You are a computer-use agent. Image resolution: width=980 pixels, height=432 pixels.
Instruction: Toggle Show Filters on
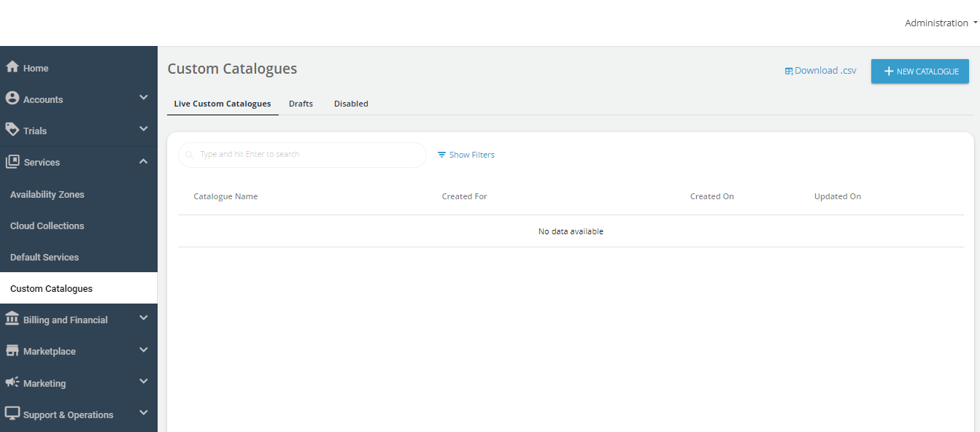click(x=466, y=154)
